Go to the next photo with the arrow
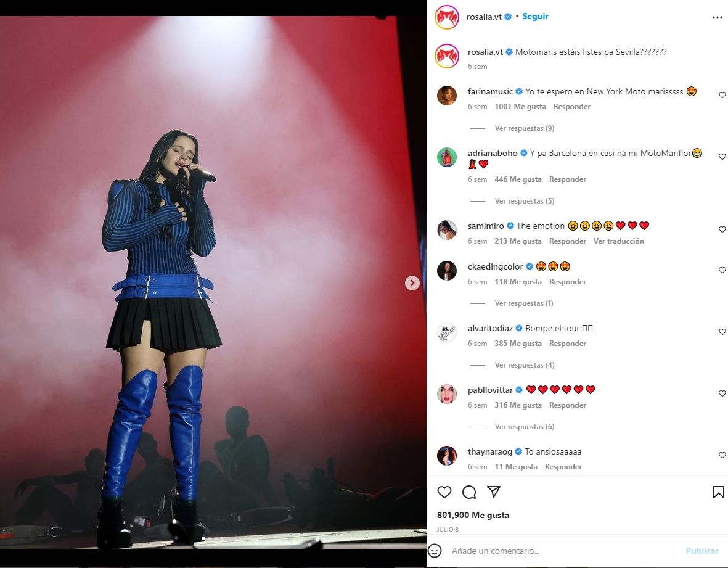Screen dimensions: 728x568 click(412, 283)
